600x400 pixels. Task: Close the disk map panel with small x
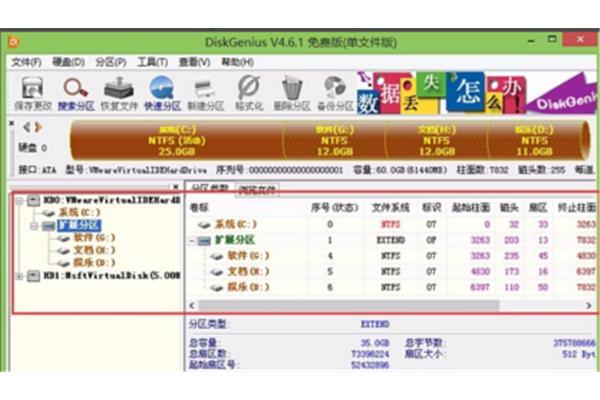[11, 123]
